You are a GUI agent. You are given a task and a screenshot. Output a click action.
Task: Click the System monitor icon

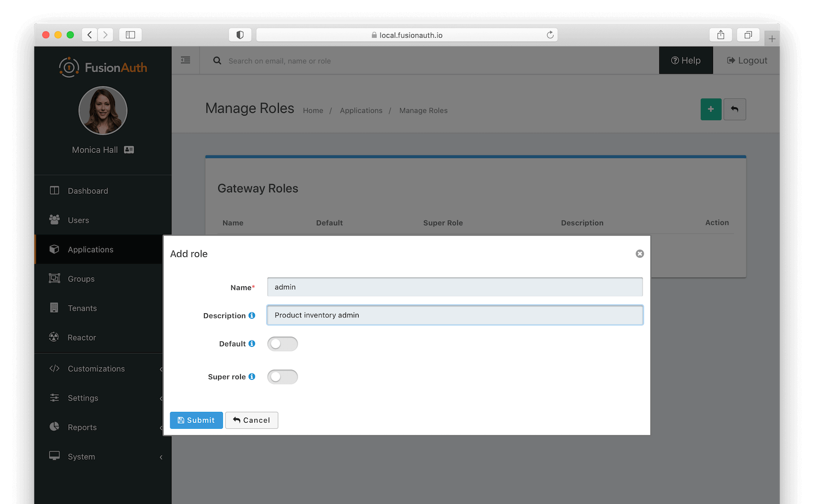pos(54,456)
